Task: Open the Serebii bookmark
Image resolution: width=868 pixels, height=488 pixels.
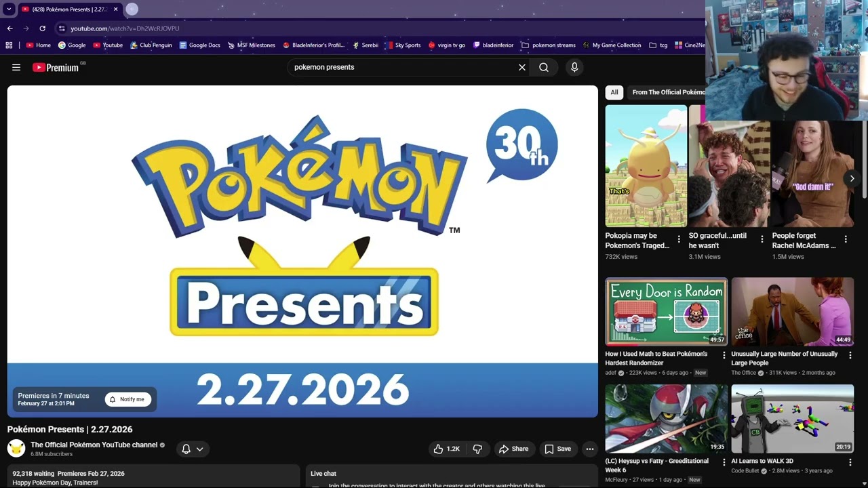Action: click(x=365, y=45)
